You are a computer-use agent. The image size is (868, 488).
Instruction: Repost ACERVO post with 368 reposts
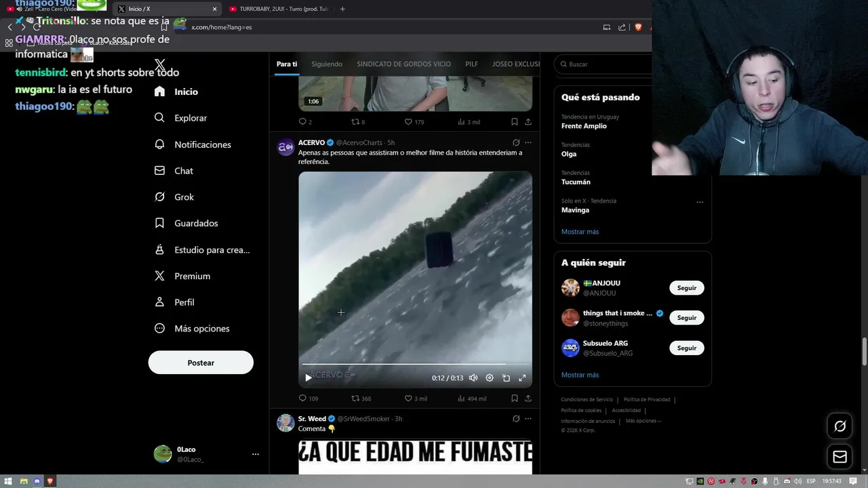tap(361, 399)
